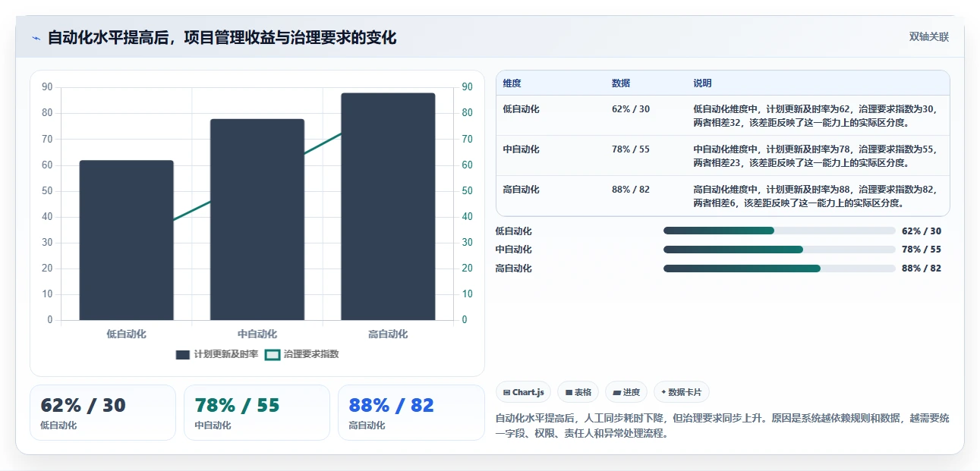Click the summary paragraph starting 自动化水平提高后，人工
This screenshot has height=471, width=980.
pyautogui.click(x=722, y=426)
